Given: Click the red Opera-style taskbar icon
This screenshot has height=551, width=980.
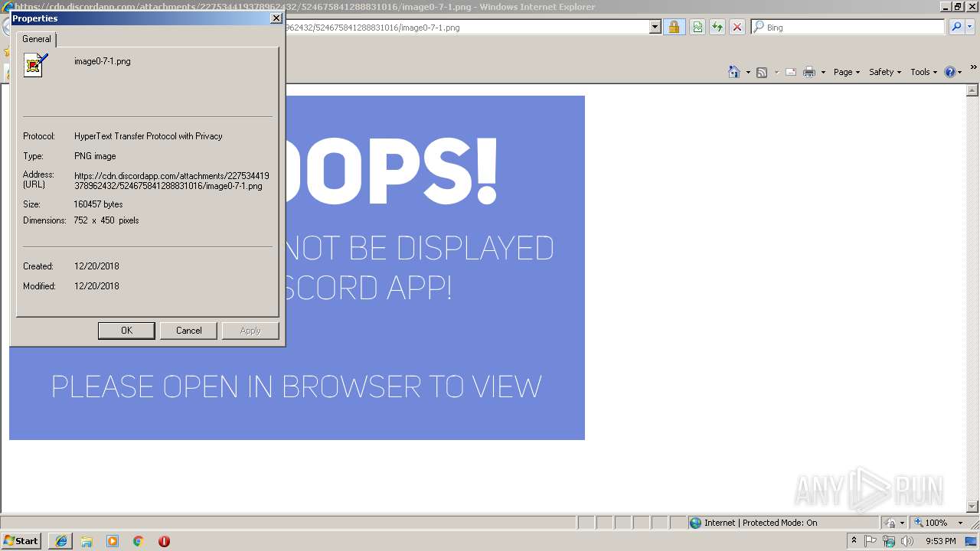Looking at the screenshot, I should 164,541.
